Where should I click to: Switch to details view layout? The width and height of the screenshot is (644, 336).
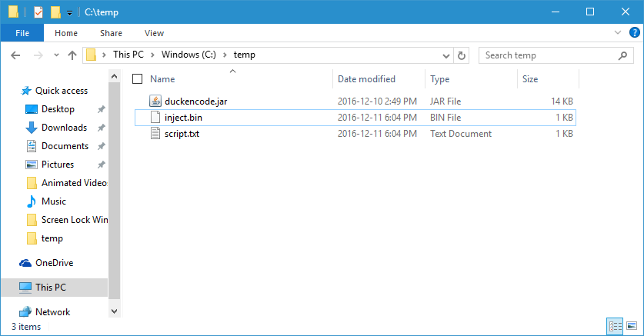tap(615, 326)
